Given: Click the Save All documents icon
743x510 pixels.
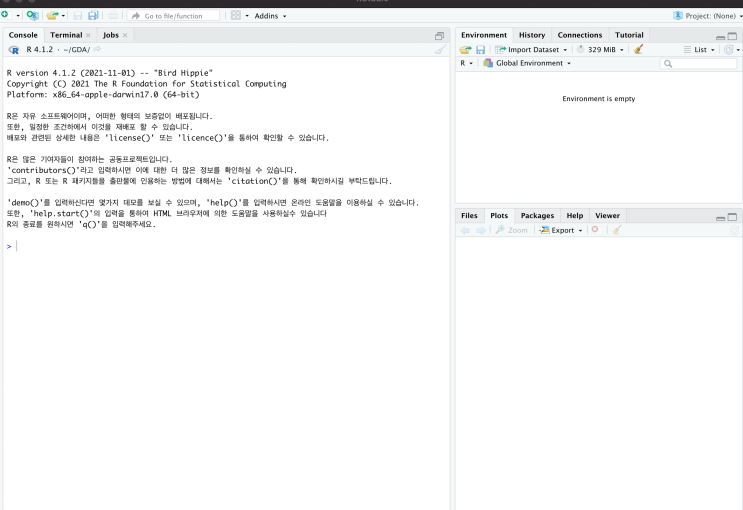Looking at the screenshot, I should (x=93, y=16).
